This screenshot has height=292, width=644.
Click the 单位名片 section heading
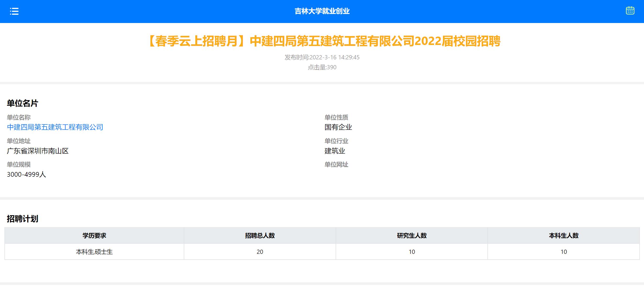pyautogui.click(x=23, y=103)
